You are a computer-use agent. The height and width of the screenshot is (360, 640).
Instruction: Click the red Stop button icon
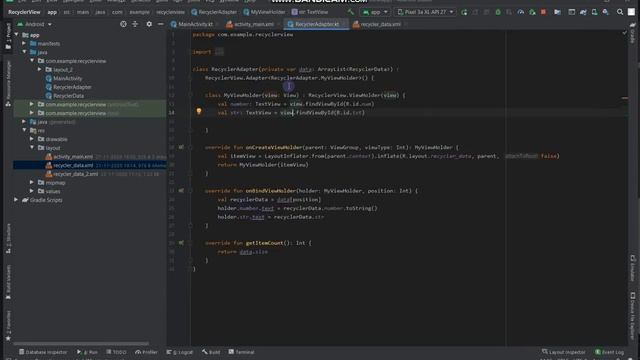[x=543, y=12]
